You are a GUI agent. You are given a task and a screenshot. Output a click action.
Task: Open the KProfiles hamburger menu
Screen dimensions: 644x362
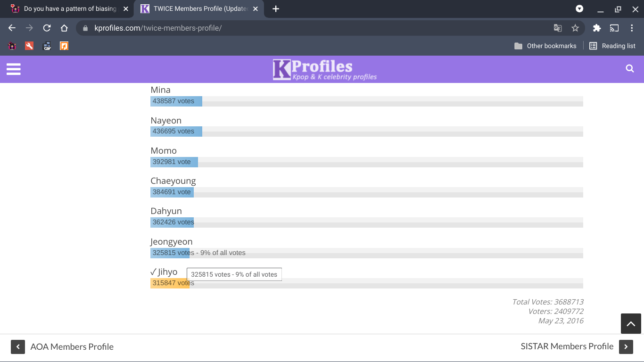pyautogui.click(x=14, y=69)
